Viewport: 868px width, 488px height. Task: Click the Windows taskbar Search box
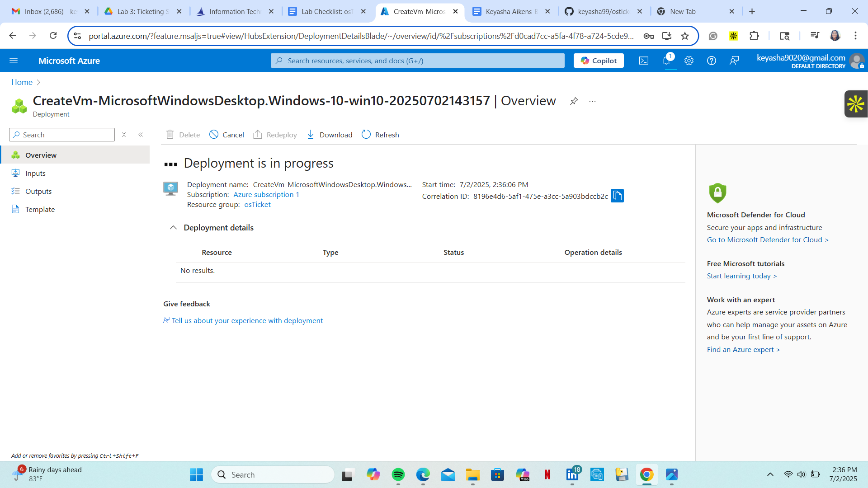click(x=273, y=474)
